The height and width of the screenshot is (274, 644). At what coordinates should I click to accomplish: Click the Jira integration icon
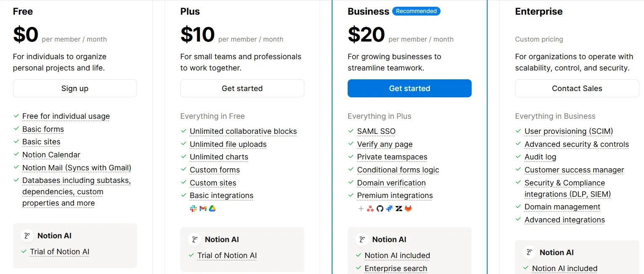pos(389,209)
